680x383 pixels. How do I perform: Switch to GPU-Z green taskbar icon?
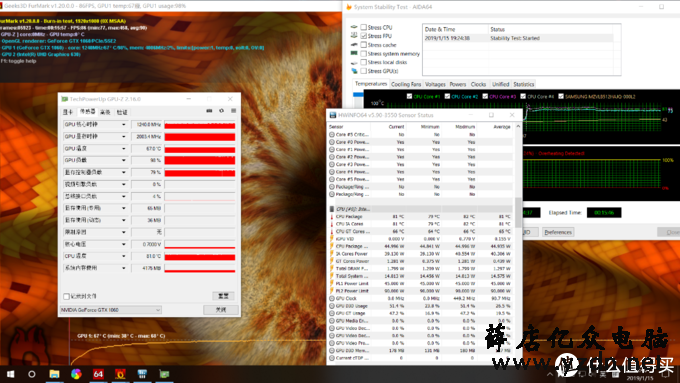164,374
